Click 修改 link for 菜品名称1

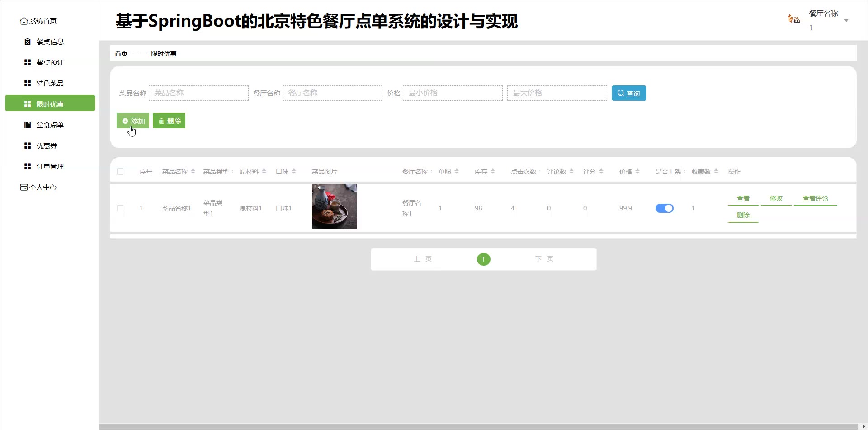(776, 199)
